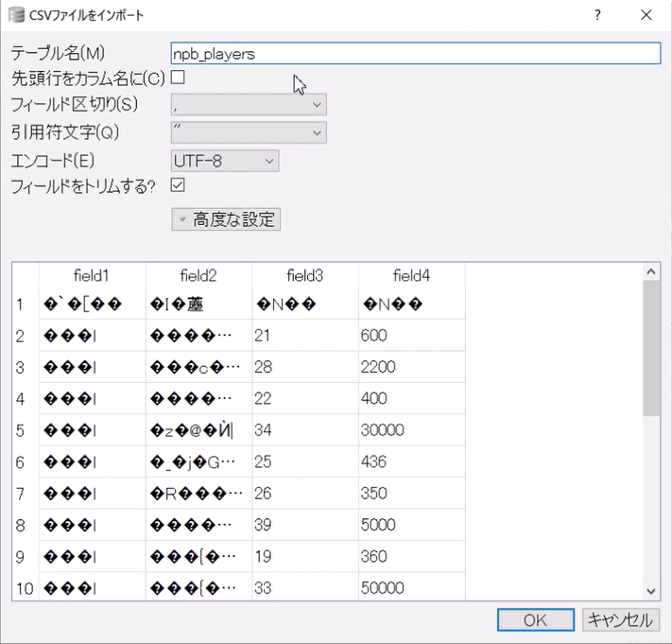The width and height of the screenshot is (672, 644).
Task: Select row header 8 in preview
Action: (26, 525)
